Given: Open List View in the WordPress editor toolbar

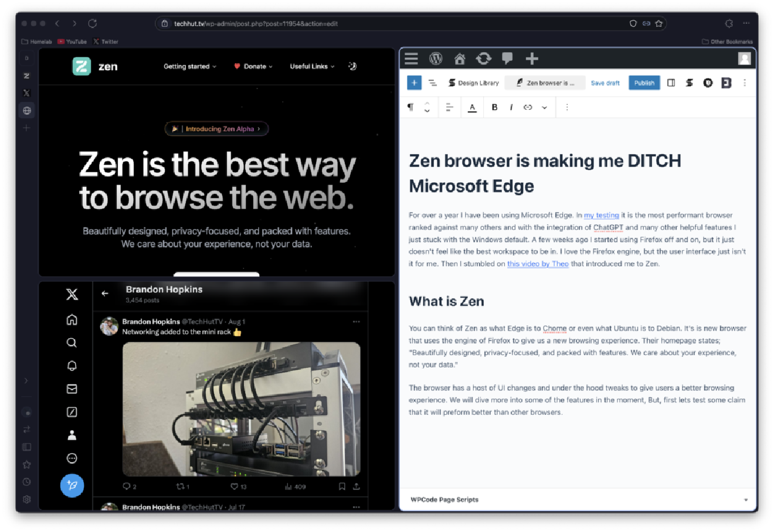Looking at the screenshot, I should (x=433, y=83).
